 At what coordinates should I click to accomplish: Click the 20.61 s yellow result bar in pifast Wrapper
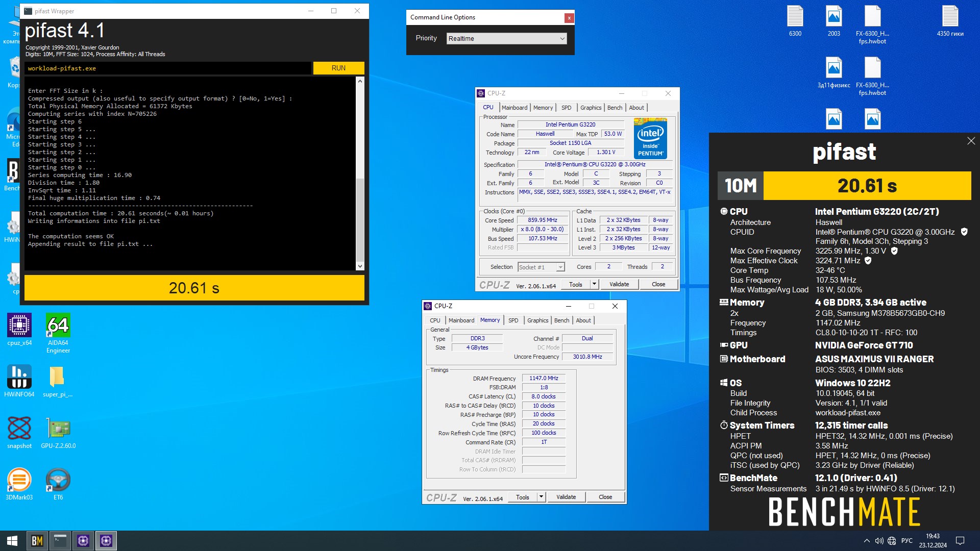194,288
